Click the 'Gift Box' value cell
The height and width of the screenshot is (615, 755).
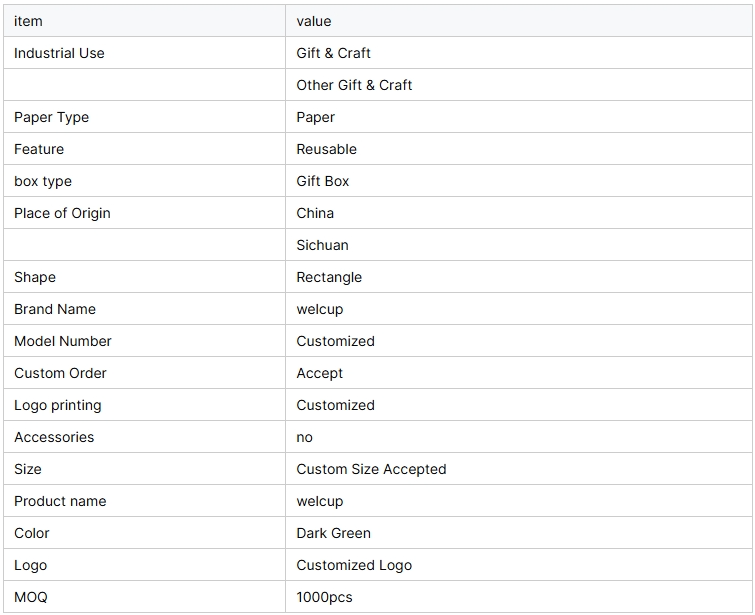pyautogui.click(x=322, y=181)
